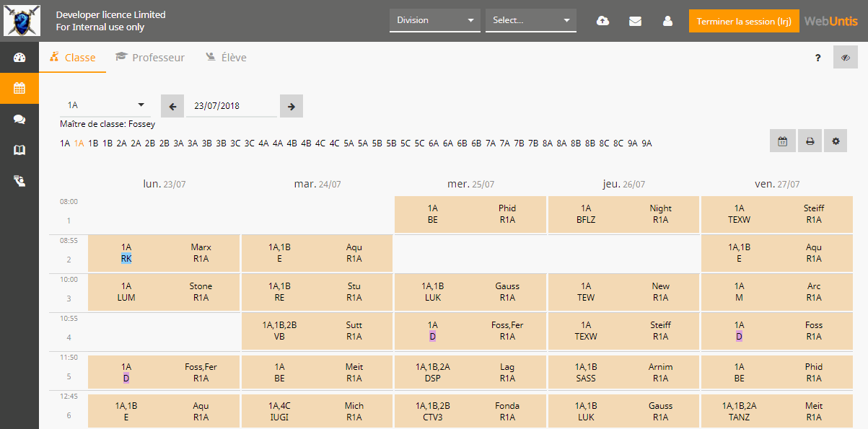This screenshot has height=429, width=868.
Task: Click the lun. 23/07 day header
Action: tap(165, 184)
